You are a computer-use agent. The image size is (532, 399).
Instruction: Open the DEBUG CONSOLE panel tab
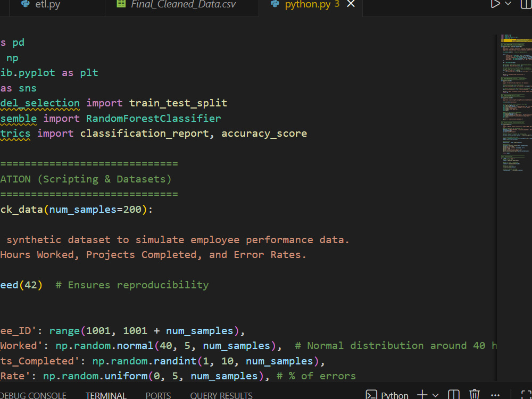[32, 395]
